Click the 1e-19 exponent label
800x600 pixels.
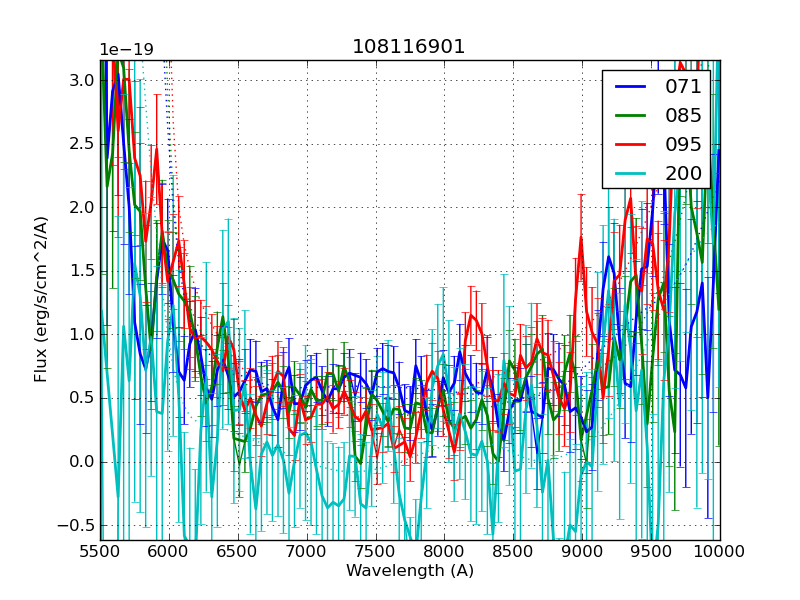point(125,50)
